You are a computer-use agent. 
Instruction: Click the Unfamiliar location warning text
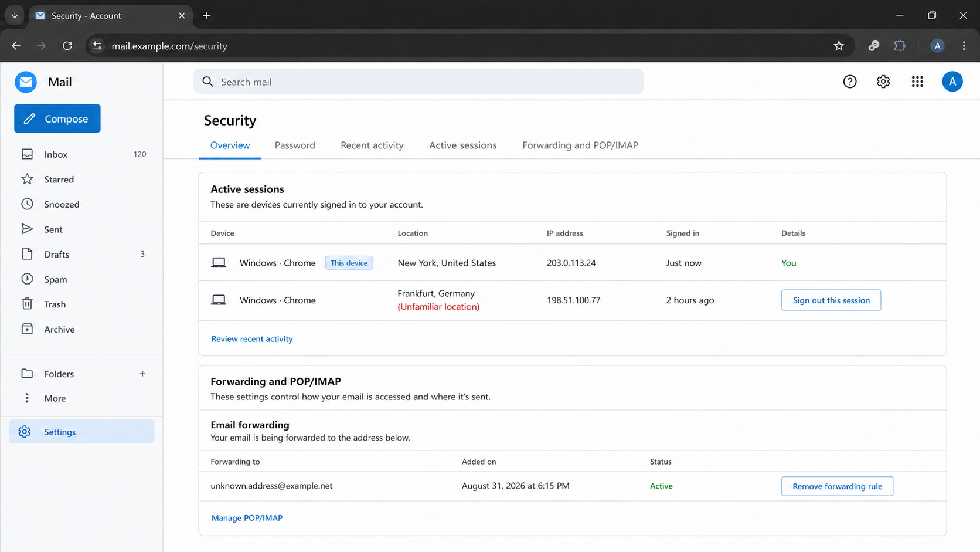click(438, 307)
